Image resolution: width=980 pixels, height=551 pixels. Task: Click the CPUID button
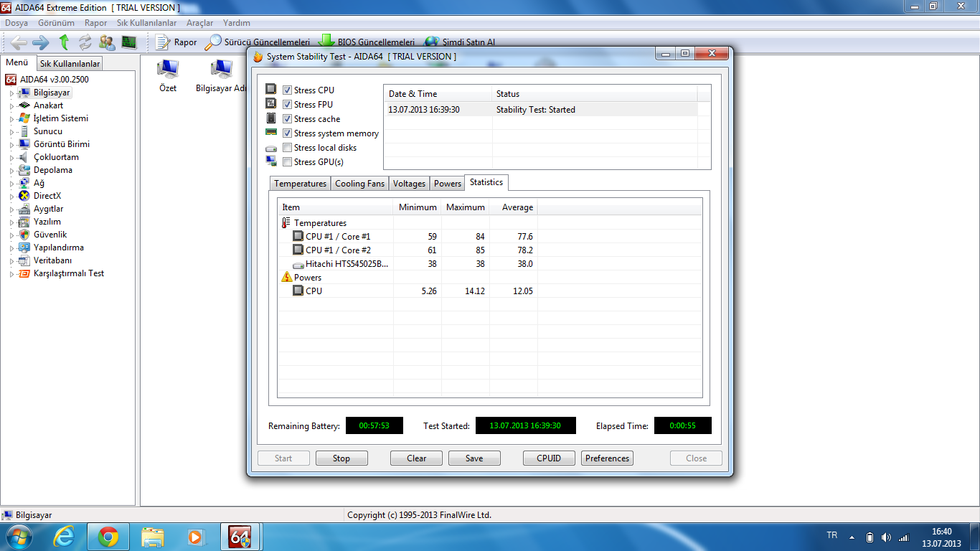click(549, 458)
